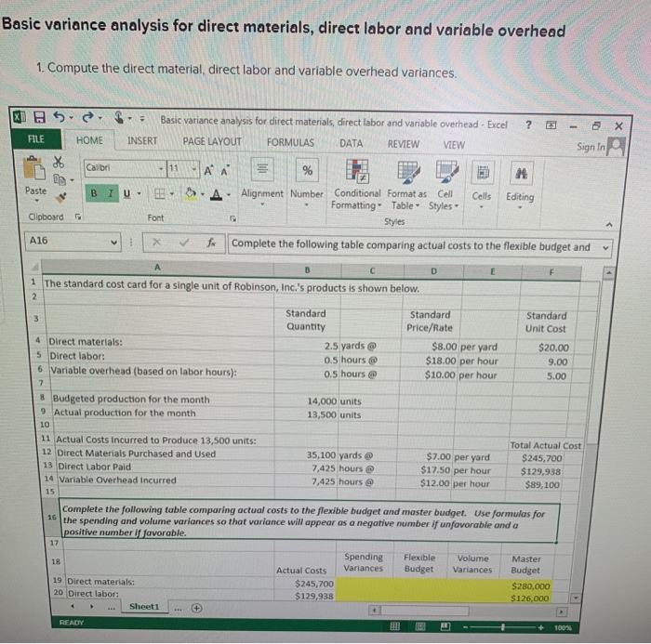Click the zoom slider handle
The height and width of the screenshot is (644, 651).
point(503,627)
